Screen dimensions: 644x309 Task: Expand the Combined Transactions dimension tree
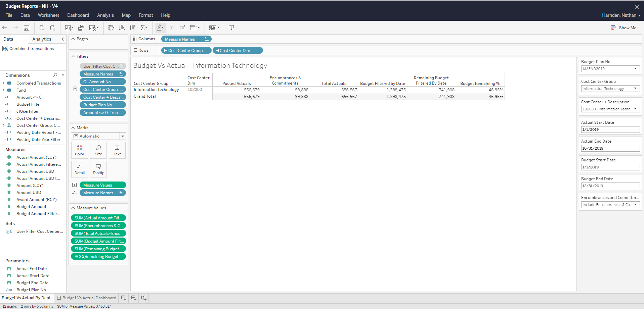[x=3, y=83]
